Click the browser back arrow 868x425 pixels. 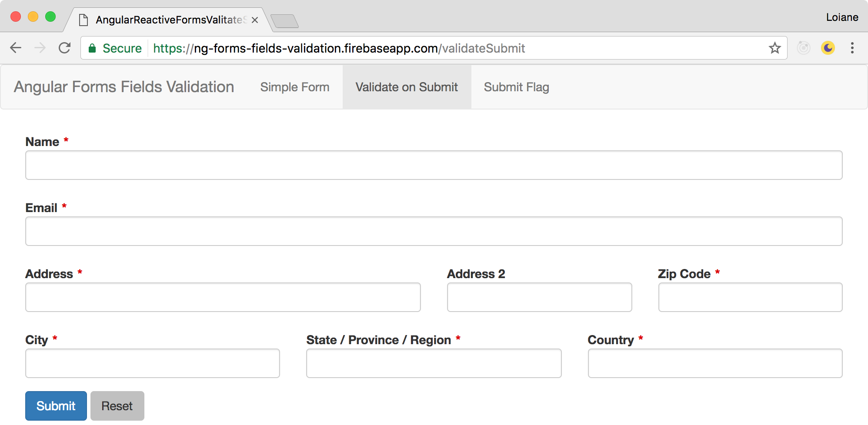(16, 48)
